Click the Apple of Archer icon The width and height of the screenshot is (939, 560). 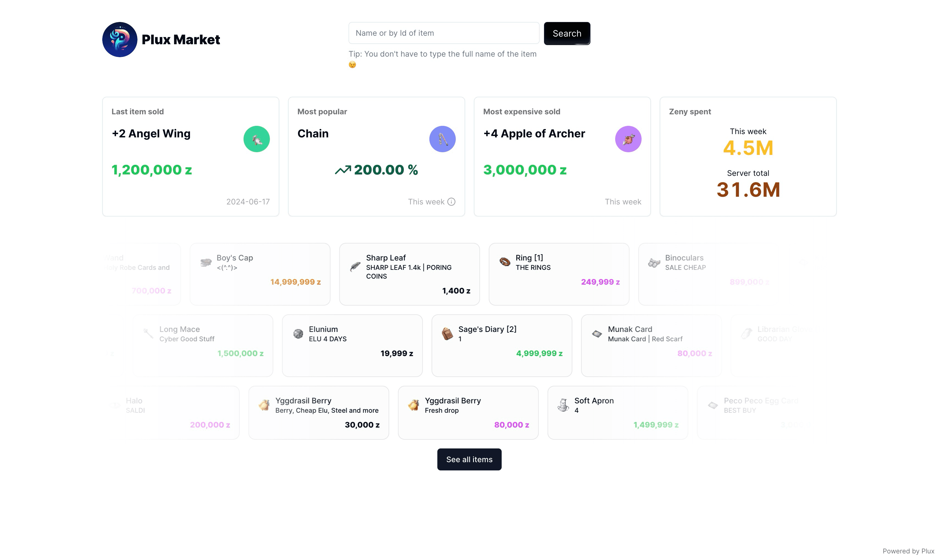click(628, 139)
